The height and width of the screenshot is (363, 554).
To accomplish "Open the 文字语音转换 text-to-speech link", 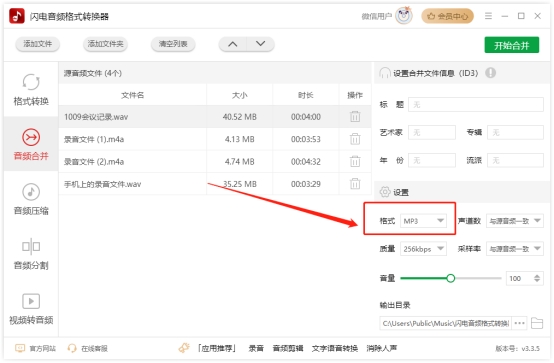I will point(335,349).
